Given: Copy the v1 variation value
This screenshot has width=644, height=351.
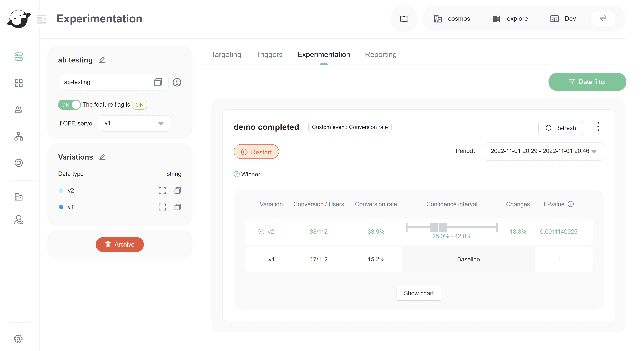Looking at the screenshot, I should click(x=178, y=207).
